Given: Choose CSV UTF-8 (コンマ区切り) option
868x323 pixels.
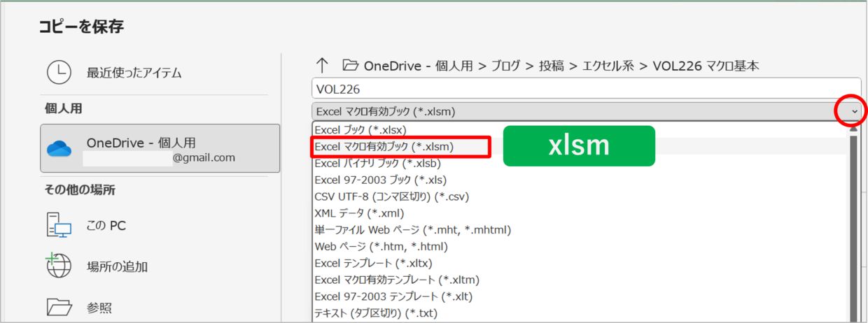Looking at the screenshot, I should click(392, 197).
